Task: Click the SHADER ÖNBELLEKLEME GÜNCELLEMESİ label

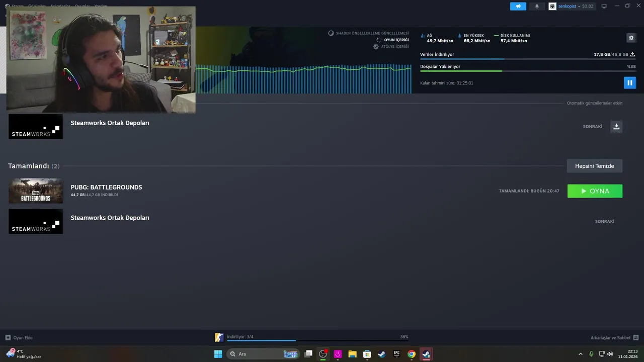Action: (372, 33)
